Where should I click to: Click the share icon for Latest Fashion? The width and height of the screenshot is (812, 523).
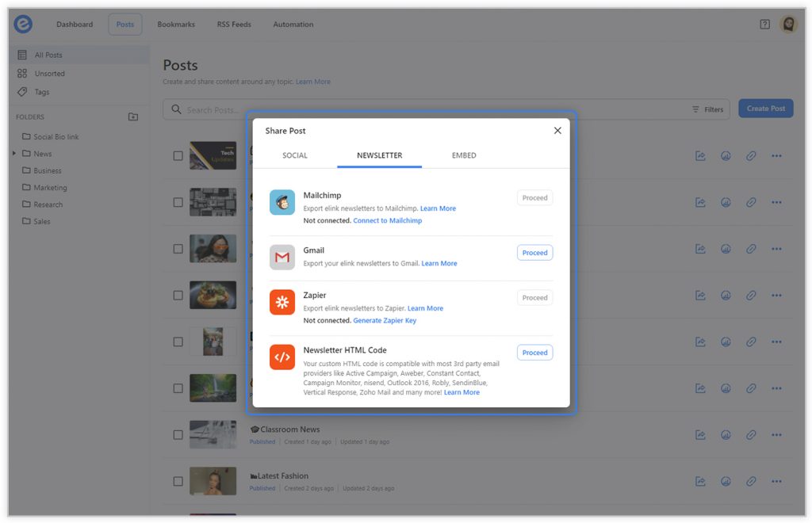[x=700, y=481]
